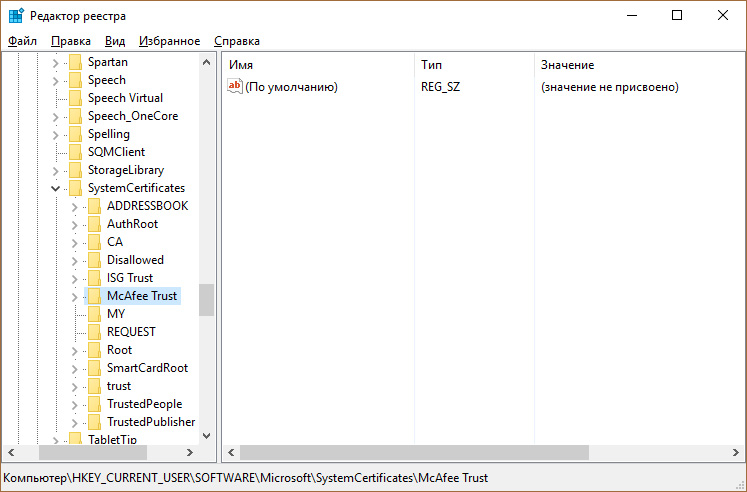
Task: Expand the Spartan key
Action: coord(55,63)
